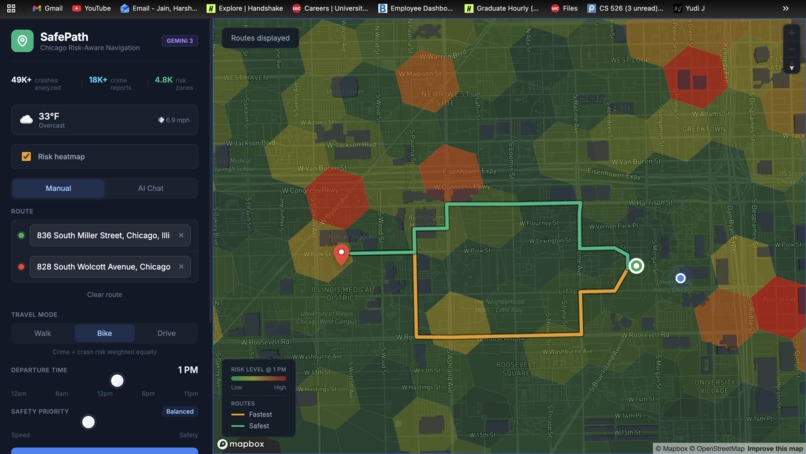The height and width of the screenshot is (454, 806).
Task: Select Bike travel mode
Action: [x=104, y=333]
